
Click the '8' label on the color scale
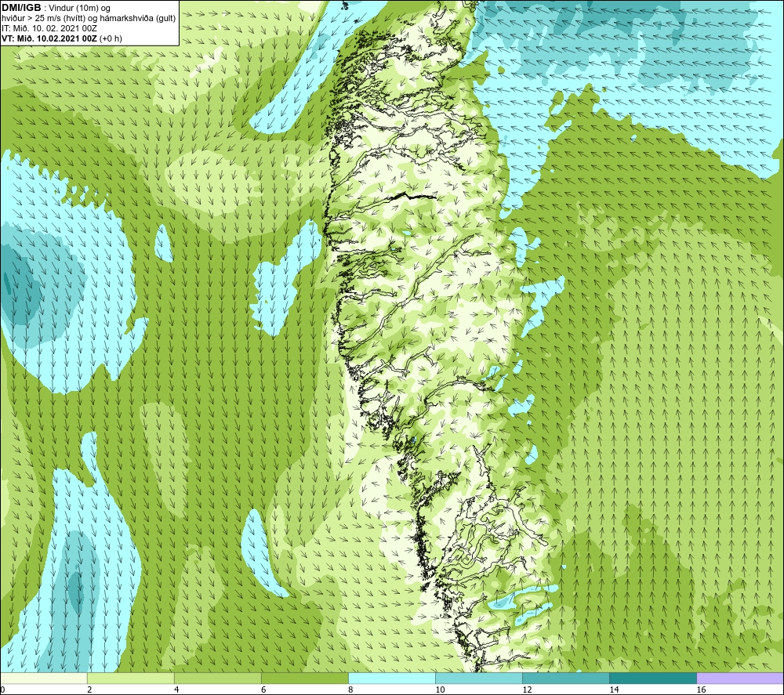pyautogui.click(x=350, y=690)
